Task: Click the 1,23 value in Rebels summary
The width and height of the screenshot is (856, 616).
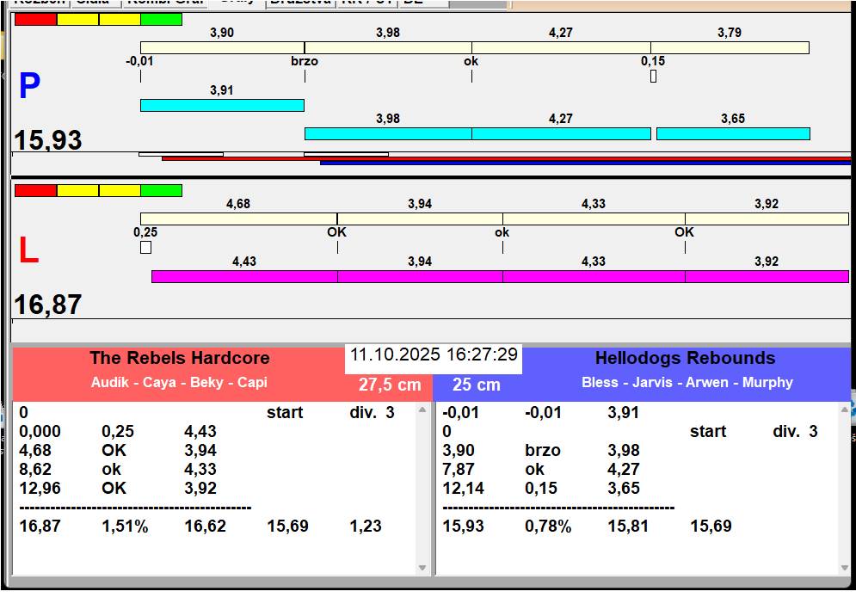Action: pyautogui.click(x=366, y=526)
